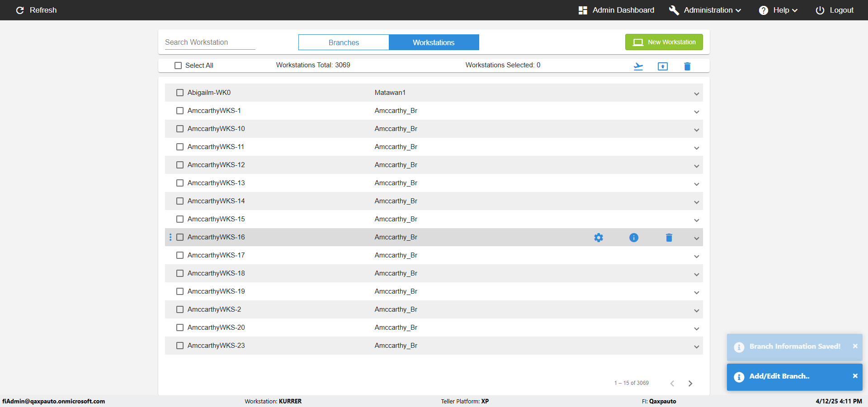868x407 pixels.
Task: Open settings gear for AmccarthyWKS-16
Action: [x=599, y=237]
